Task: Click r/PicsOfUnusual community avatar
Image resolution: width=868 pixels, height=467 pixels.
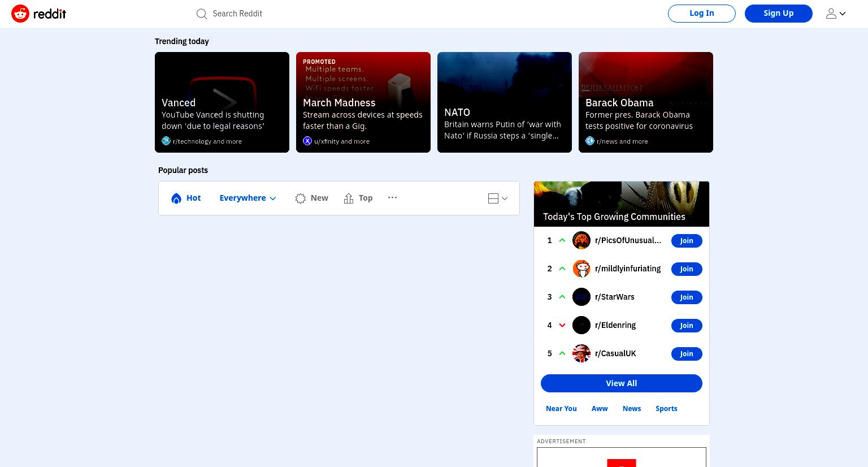Action: click(x=581, y=240)
